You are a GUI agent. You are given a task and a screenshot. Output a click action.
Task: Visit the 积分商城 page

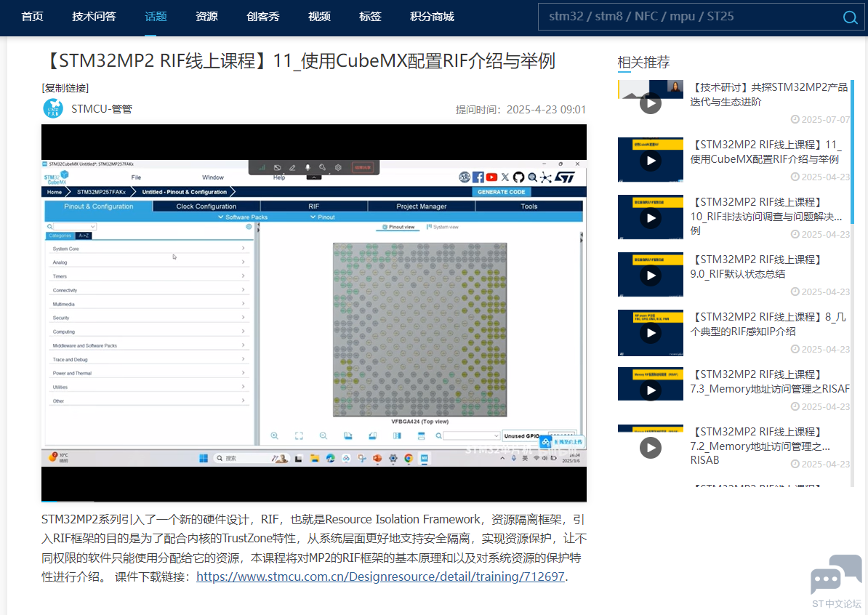click(x=432, y=17)
